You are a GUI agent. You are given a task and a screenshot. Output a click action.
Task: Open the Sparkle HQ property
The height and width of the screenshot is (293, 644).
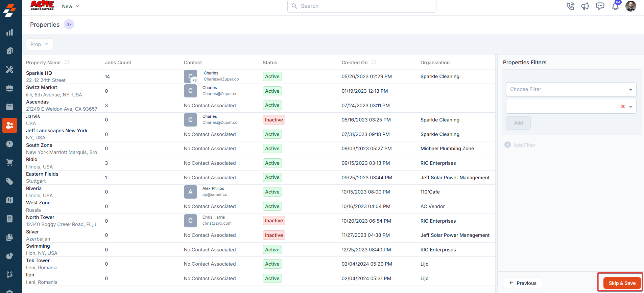39,73
